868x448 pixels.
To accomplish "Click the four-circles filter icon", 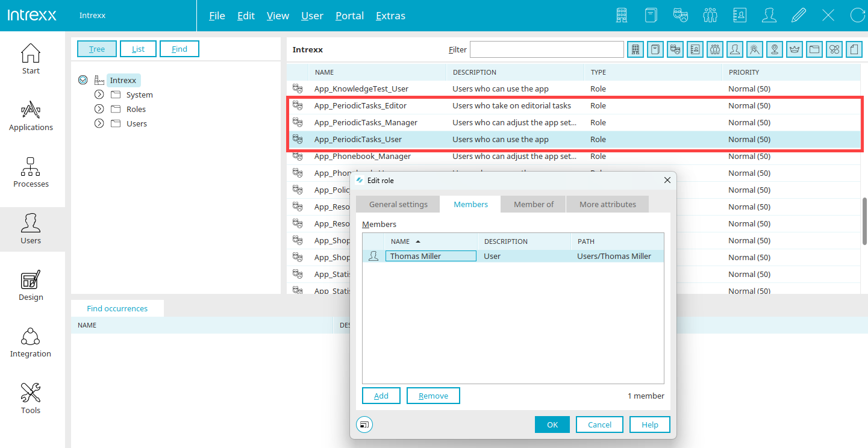I will pyautogui.click(x=834, y=49).
